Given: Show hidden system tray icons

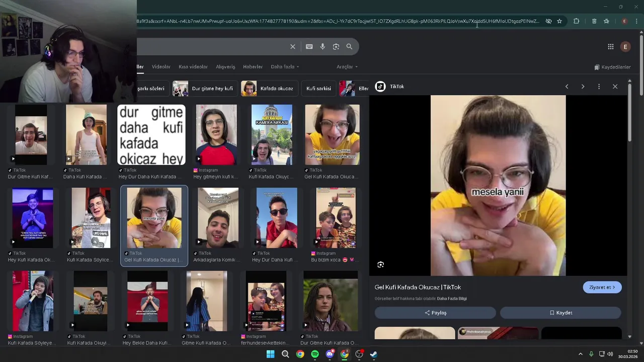Looking at the screenshot, I should click(x=580, y=354).
